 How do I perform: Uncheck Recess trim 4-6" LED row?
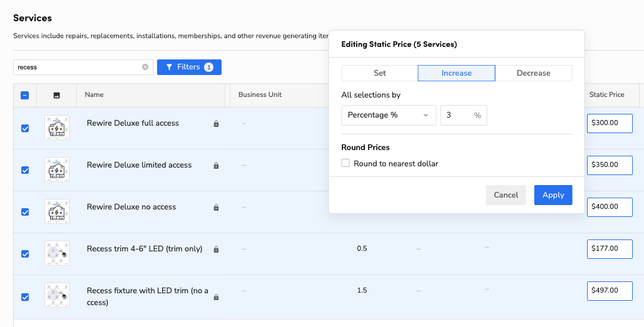pos(24,254)
